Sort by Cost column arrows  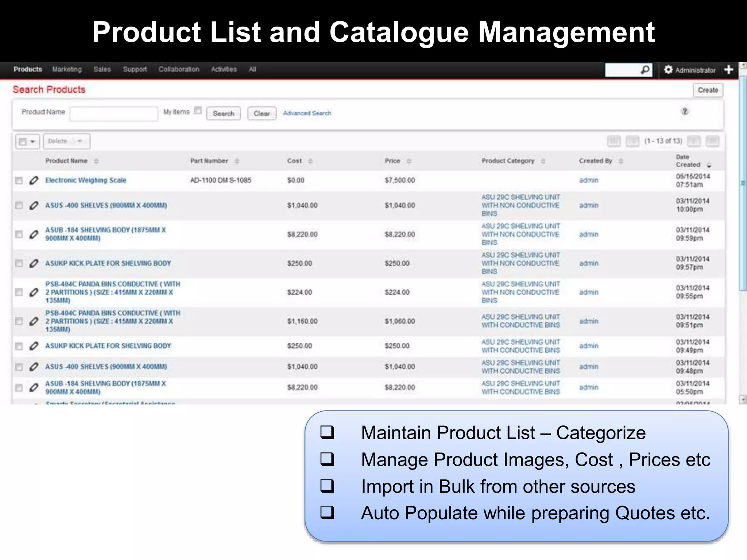pos(310,161)
